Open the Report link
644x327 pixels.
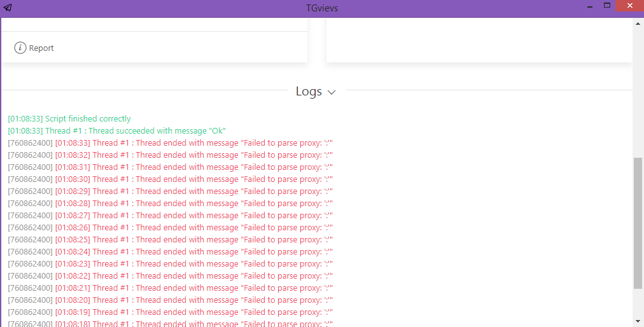[x=41, y=48]
